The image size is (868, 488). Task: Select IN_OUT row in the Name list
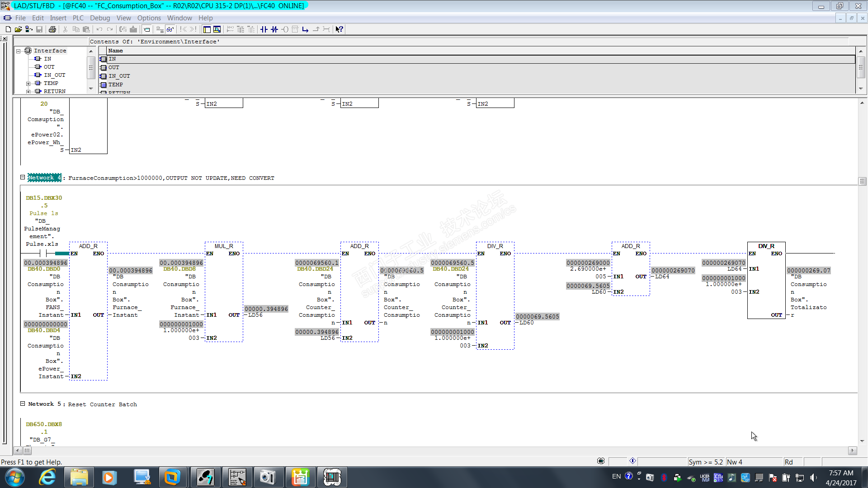(x=119, y=76)
